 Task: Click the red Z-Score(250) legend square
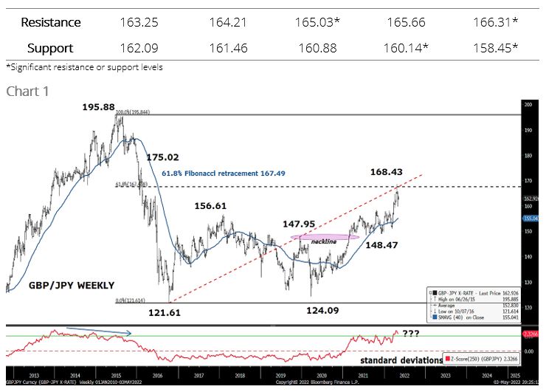449,360
